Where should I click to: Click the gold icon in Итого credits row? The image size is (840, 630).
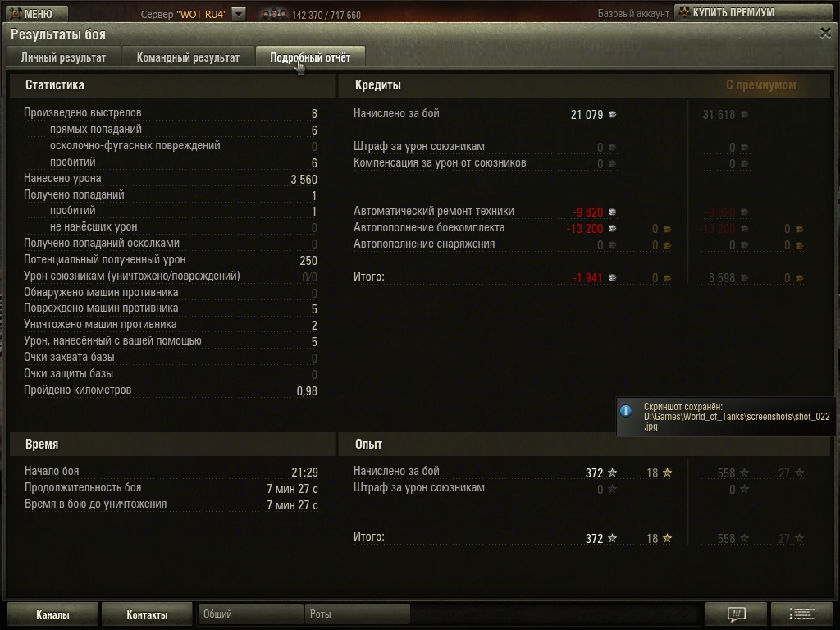coord(667,278)
